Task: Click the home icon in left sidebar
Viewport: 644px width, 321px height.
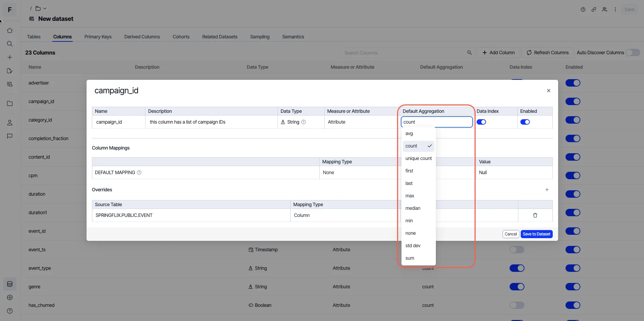Action: 10,30
